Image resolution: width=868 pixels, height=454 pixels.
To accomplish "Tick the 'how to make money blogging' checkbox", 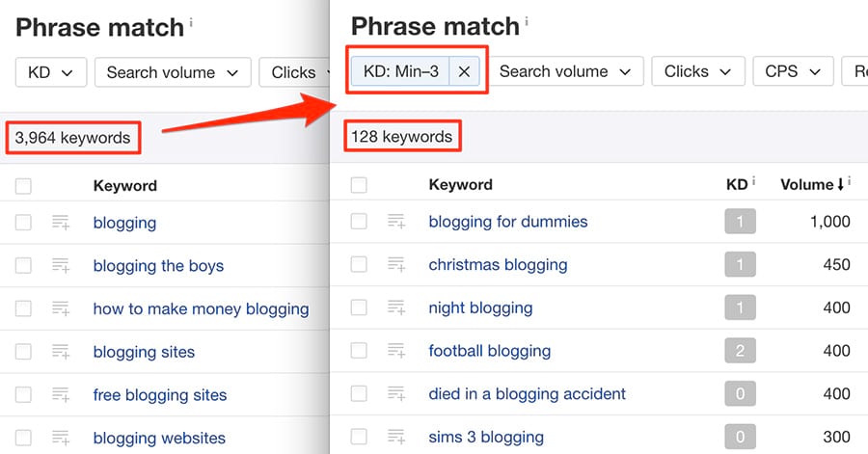I will pyautogui.click(x=23, y=309).
